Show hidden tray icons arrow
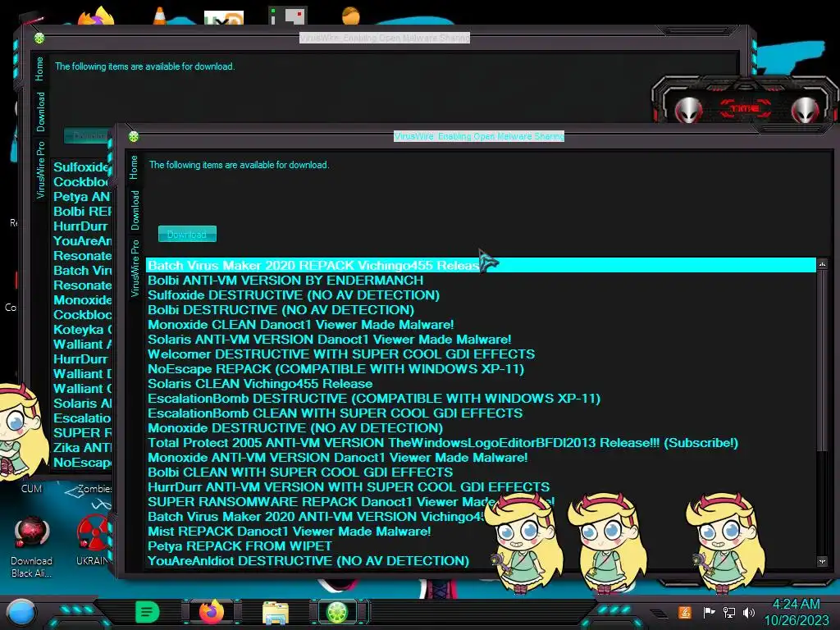The width and height of the screenshot is (840, 630). pyautogui.click(x=659, y=614)
